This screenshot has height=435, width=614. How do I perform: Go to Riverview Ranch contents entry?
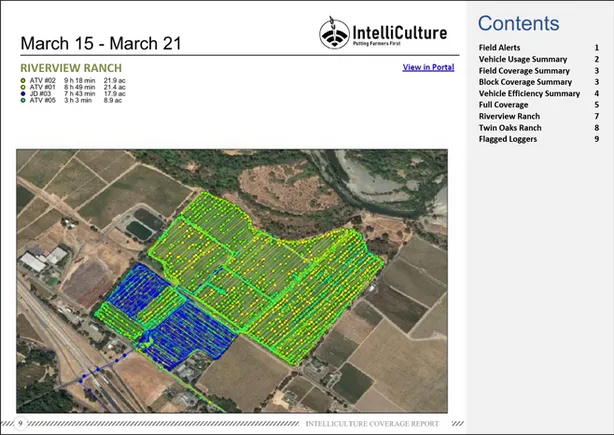coord(509,116)
